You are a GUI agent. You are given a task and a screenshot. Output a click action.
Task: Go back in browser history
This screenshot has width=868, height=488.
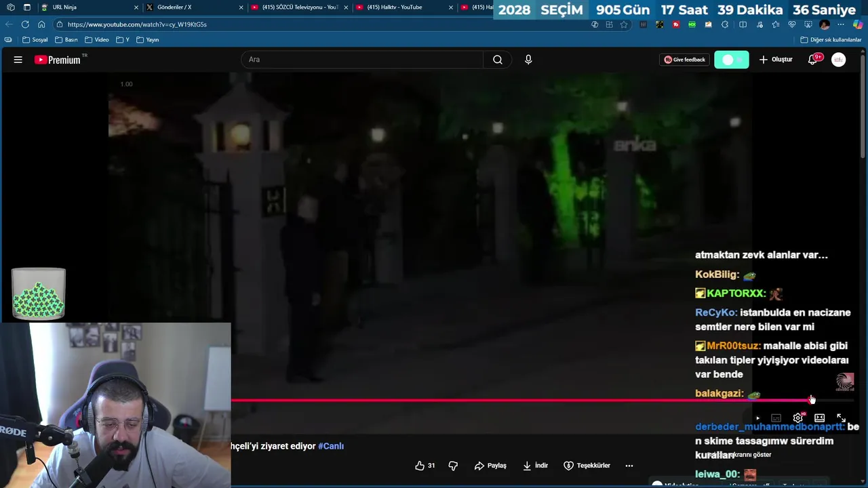point(9,24)
